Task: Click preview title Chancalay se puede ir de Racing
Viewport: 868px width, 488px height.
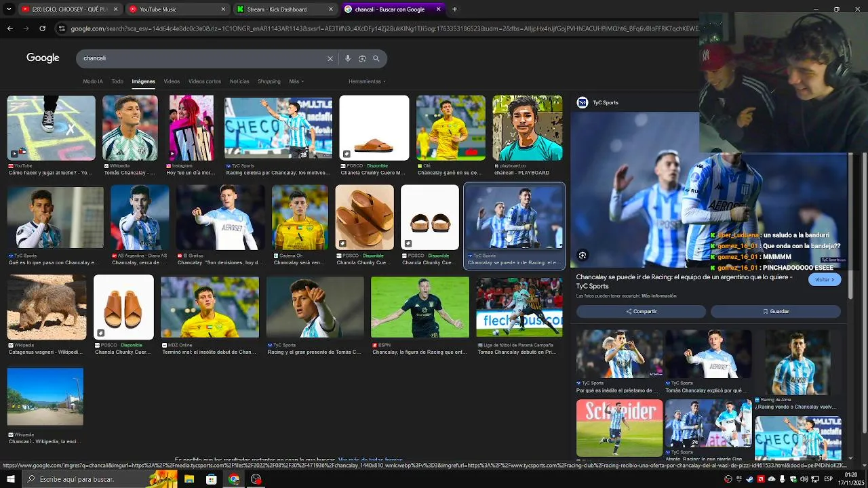Action: tap(686, 281)
